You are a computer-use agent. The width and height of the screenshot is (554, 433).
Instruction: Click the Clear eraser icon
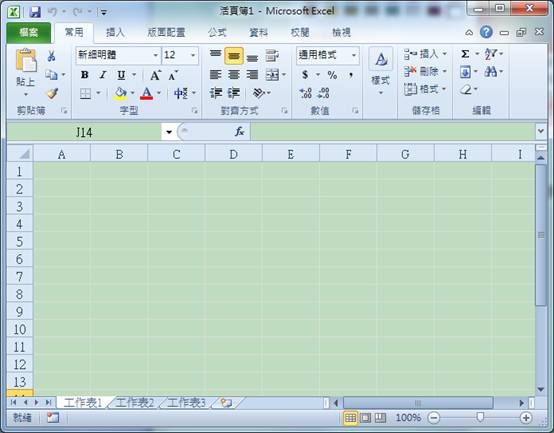[466, 90]
